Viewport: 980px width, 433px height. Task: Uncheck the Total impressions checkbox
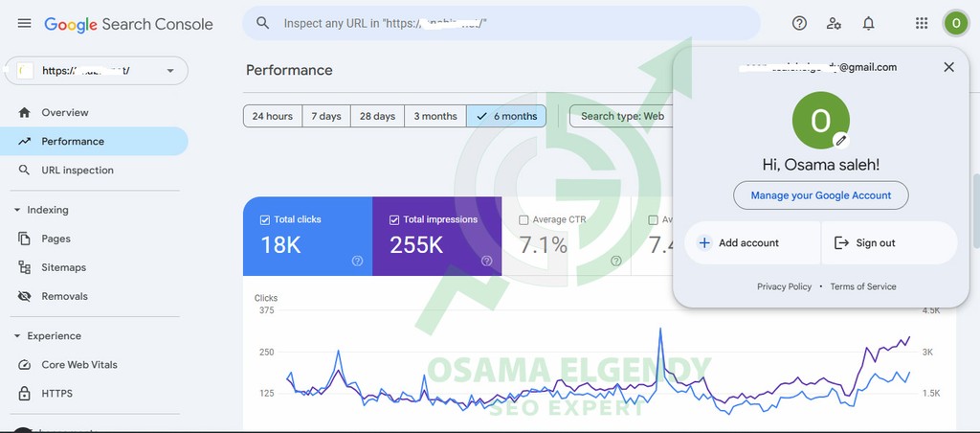[x=394, y=219]
